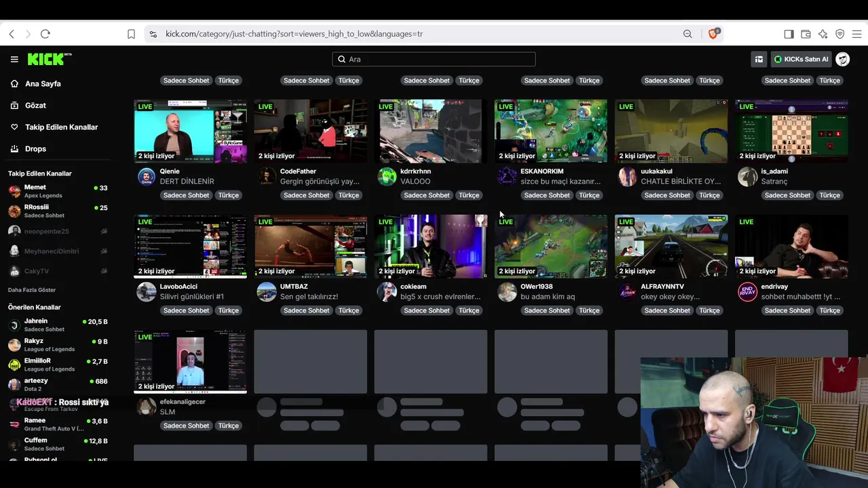The width and height of the screenshot is (868, 488).
Task: Click the stream title bu adam kim aq
Action: [x=548, y=297]
